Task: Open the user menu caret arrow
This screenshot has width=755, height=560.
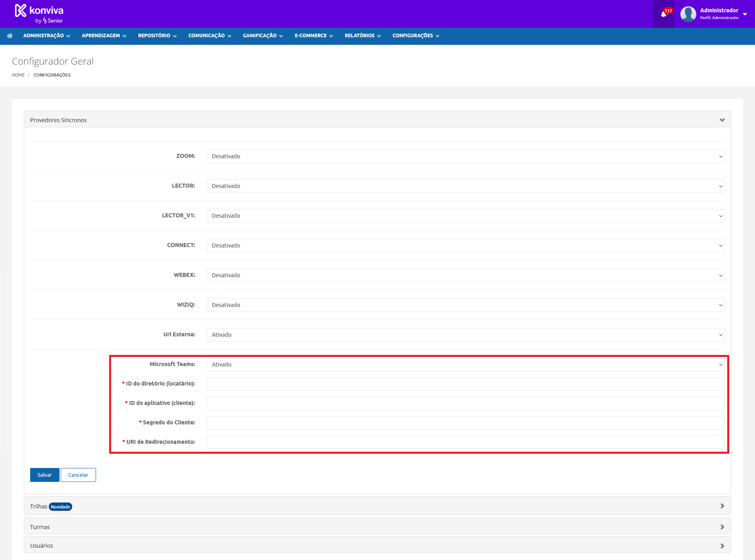Action: click(745, 14)
